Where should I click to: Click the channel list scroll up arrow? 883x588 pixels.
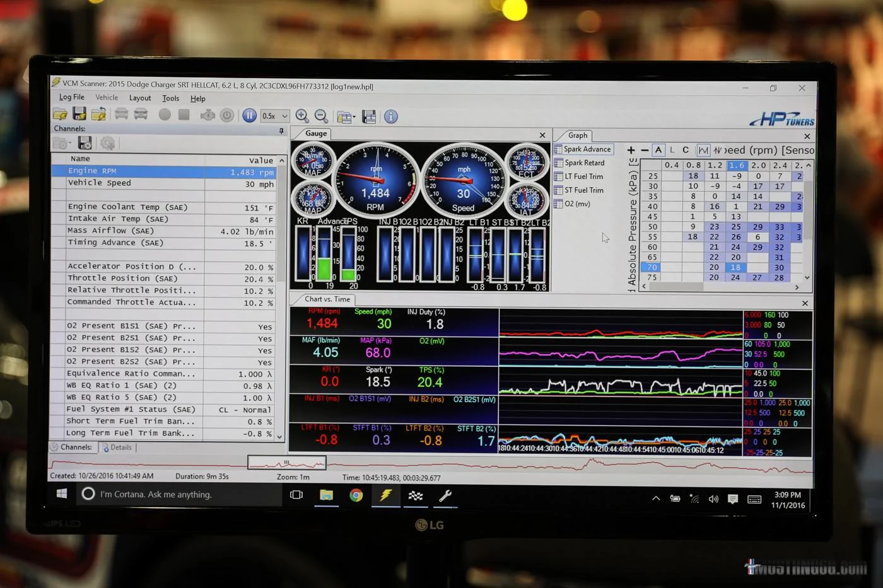282,161
